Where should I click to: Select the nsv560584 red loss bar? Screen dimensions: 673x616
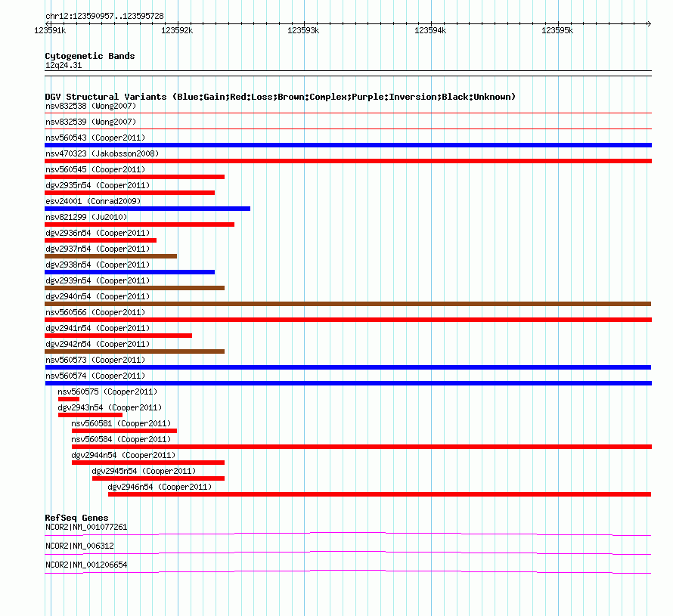point(361,447)
